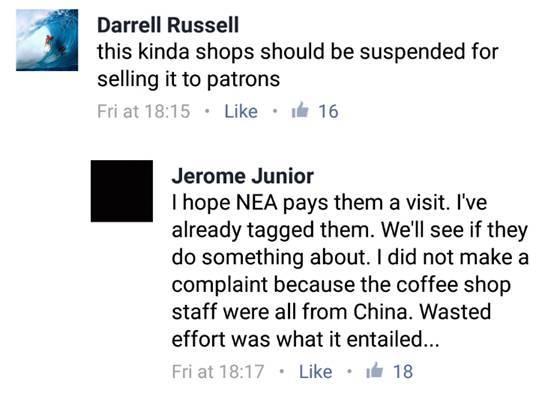Open Jerome Junior's blacked-out profile picture

pos(122,191)
